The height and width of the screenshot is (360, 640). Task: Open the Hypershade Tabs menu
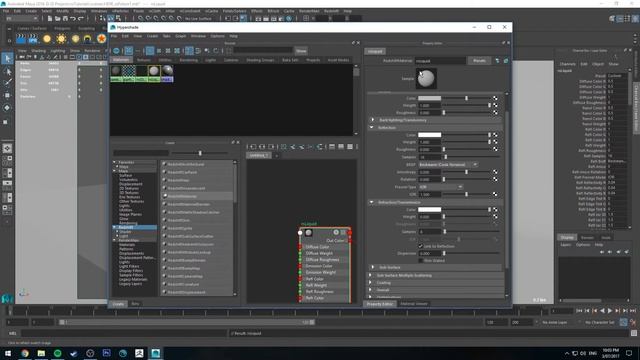(167, 36)
